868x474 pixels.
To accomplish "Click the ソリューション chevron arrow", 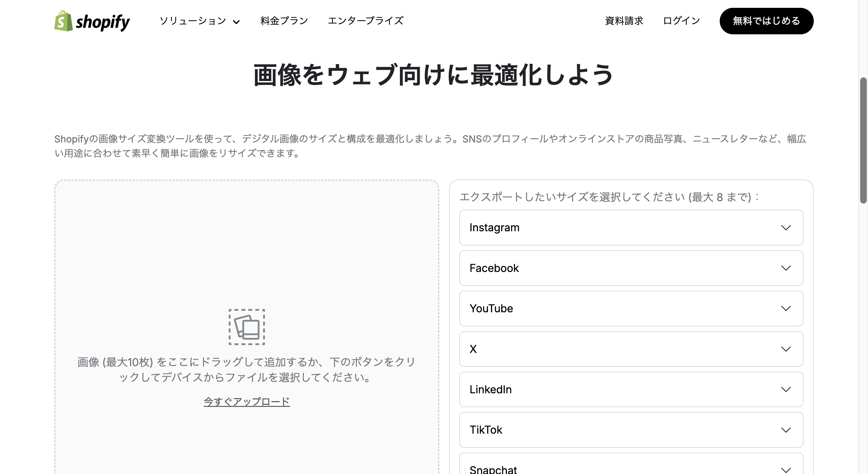I will [x=236, y=22].
